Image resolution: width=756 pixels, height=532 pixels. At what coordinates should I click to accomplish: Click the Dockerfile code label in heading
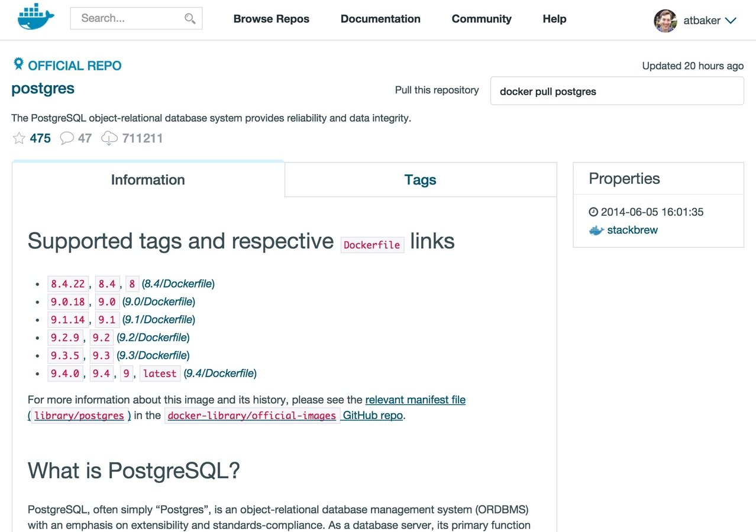[x=372, y=245]
